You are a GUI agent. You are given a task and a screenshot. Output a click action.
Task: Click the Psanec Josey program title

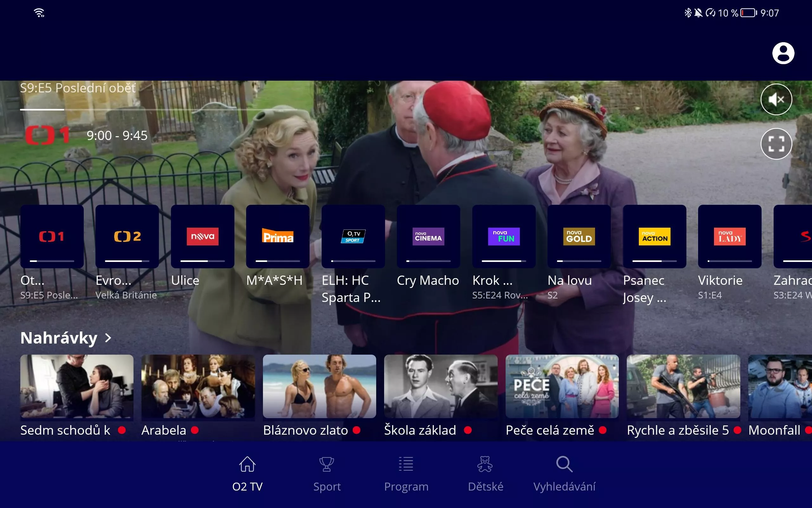click(x=645, y=289)
